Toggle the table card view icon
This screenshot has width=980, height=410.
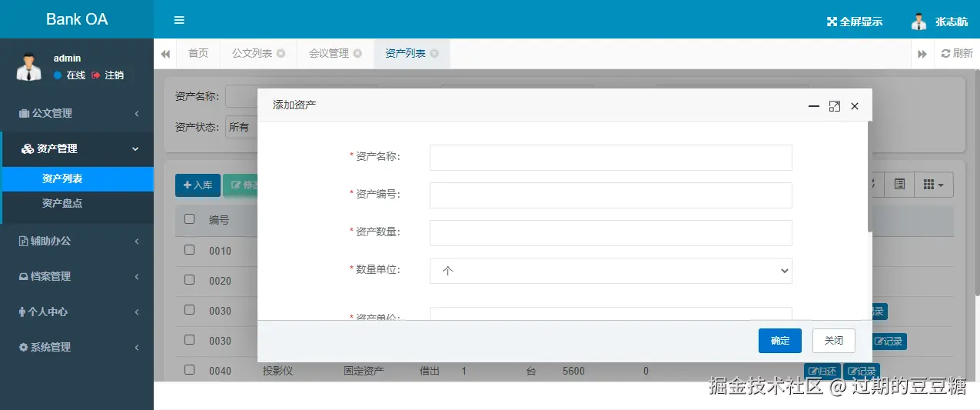(900, 185)
